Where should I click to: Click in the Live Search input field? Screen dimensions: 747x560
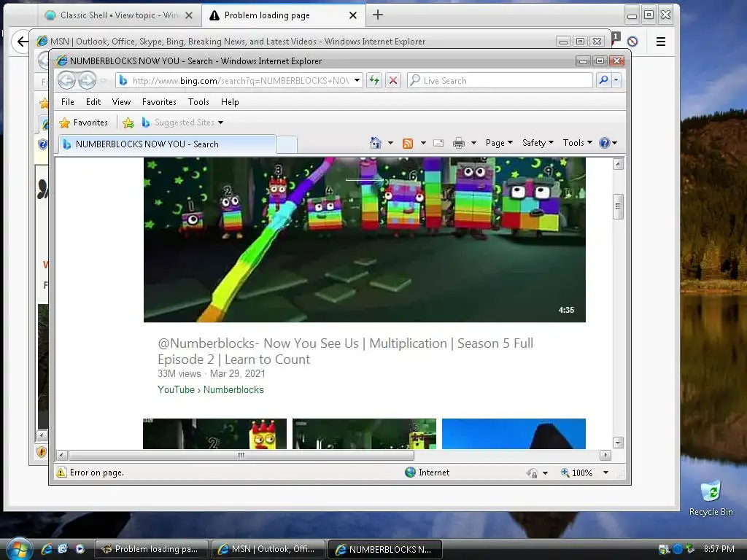coord(500,80)
